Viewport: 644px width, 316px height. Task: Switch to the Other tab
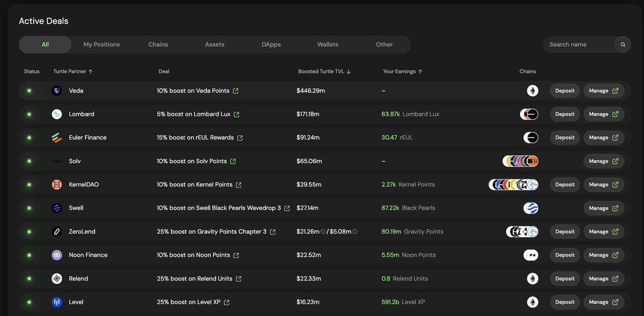[384, 45]
